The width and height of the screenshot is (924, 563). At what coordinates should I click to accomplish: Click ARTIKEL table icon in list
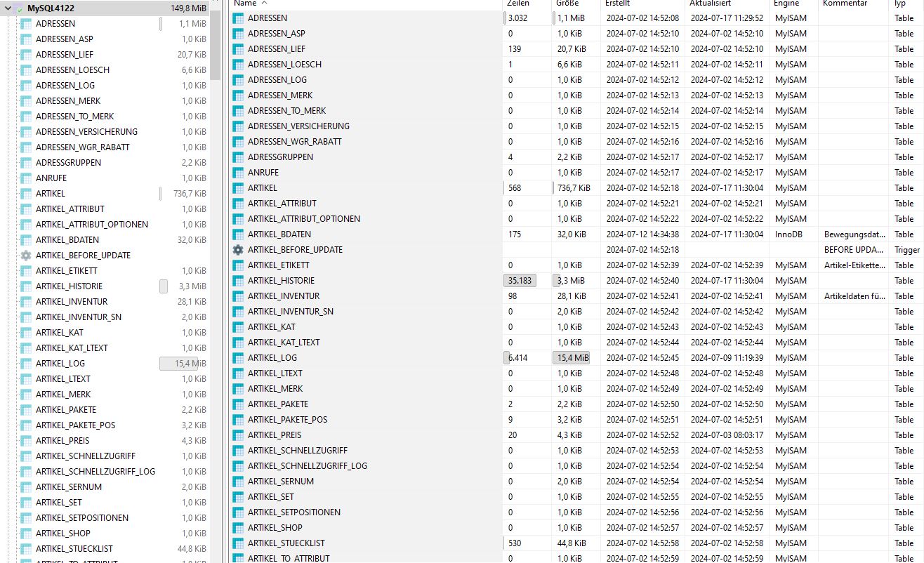tap(238, 188)
